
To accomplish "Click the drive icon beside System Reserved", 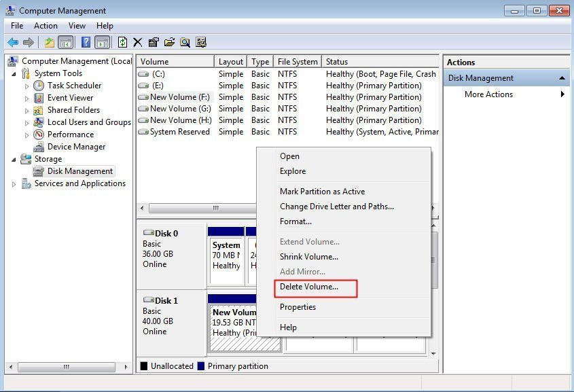I will 143,132.
